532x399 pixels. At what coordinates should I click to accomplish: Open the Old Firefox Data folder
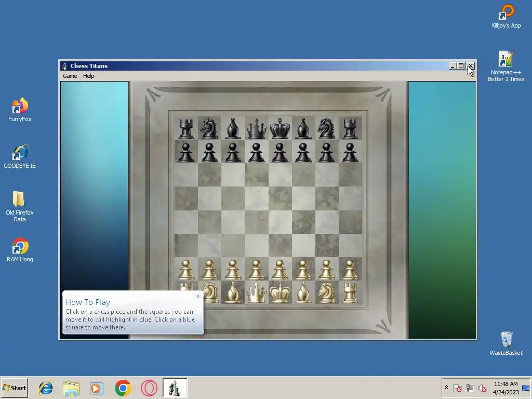[x=19, y=206]
